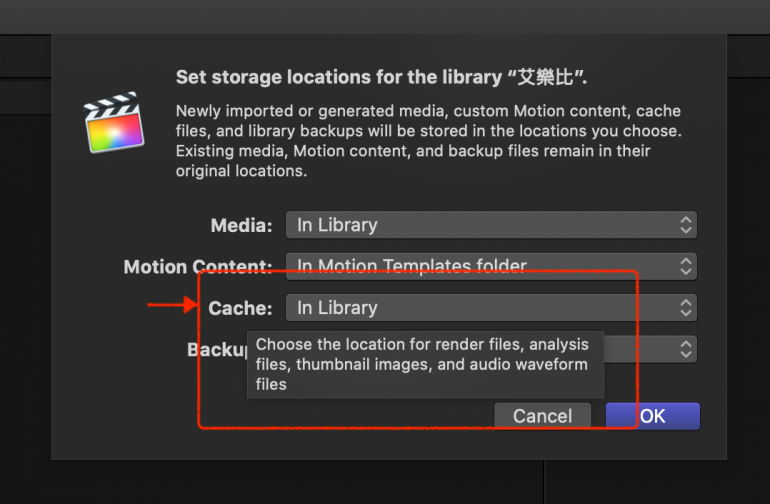Open the "In Motion Templates folder" dropdown
This screenshot has width=770, height=504.
point(480,267)
